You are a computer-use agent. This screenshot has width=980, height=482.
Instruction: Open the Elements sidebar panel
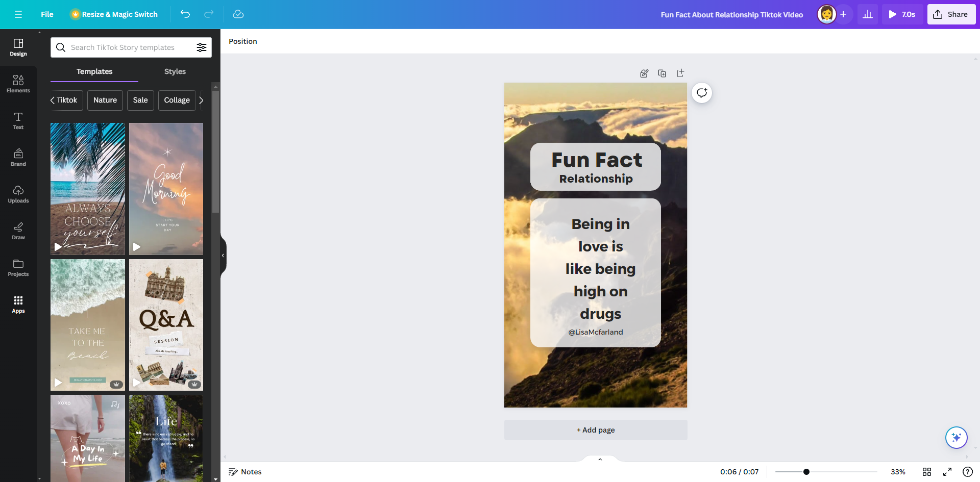coord(18,84)
